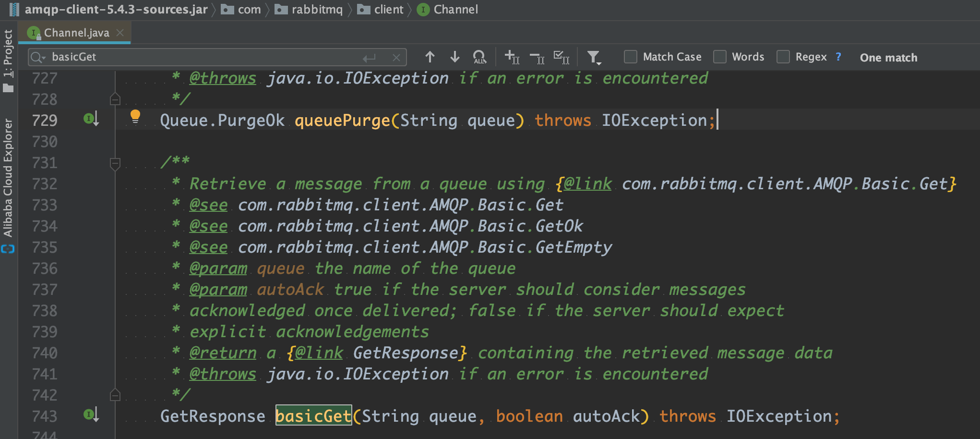Enable the Match Case checkbox
This screenshot has height=439, width=980.
tap(630, 57)
